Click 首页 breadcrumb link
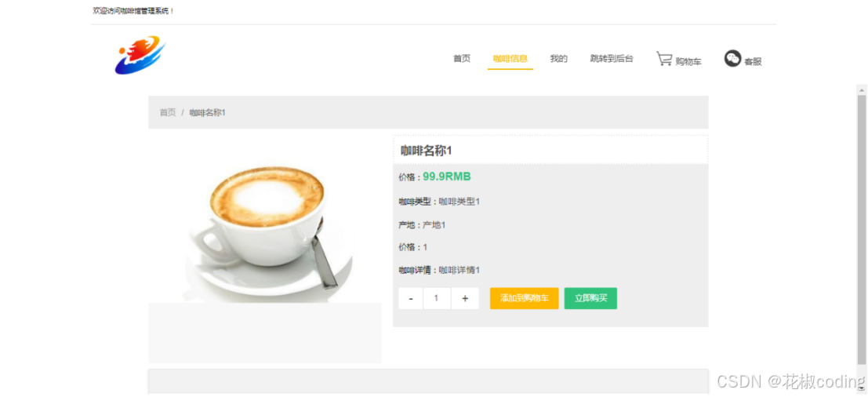Screen dimensions: 868x397 tap(168, 112)
